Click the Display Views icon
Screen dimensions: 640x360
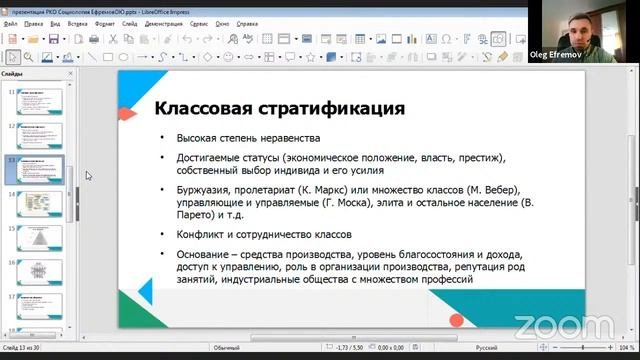(x=284, y=39)
